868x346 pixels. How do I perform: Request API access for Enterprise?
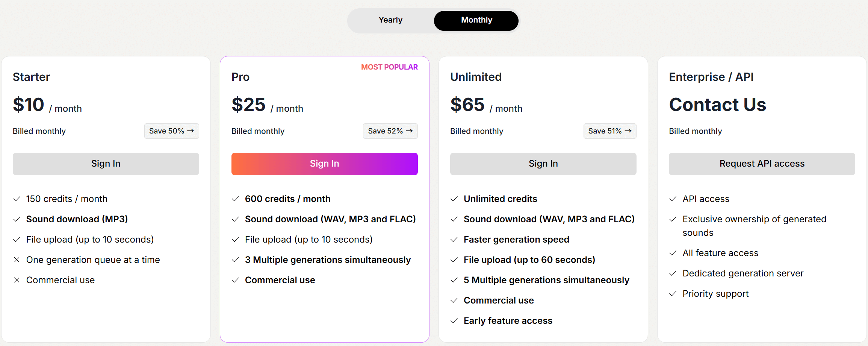[x=762, y=164]
